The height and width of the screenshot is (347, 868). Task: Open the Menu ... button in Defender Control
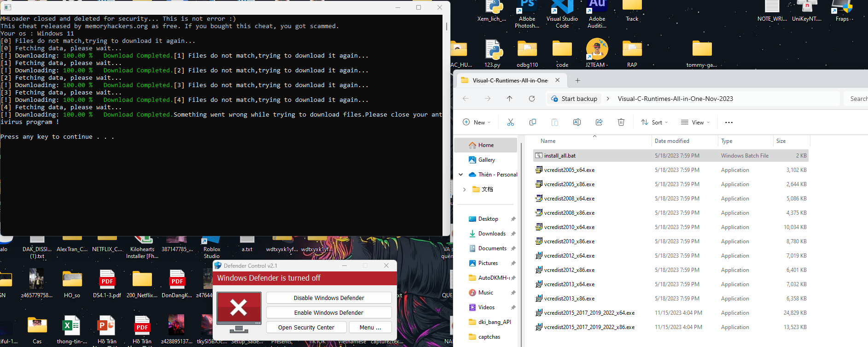point(370,327)
